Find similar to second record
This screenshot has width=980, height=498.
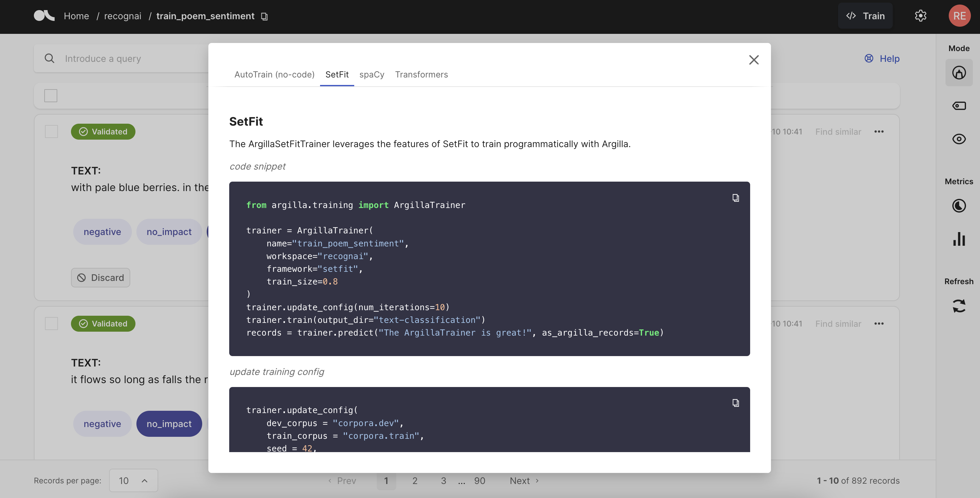click(x=838, y=324)
